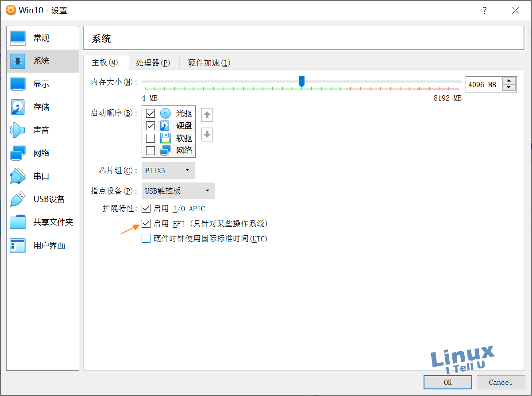
Task: Click the OK button
Action: 448,382
